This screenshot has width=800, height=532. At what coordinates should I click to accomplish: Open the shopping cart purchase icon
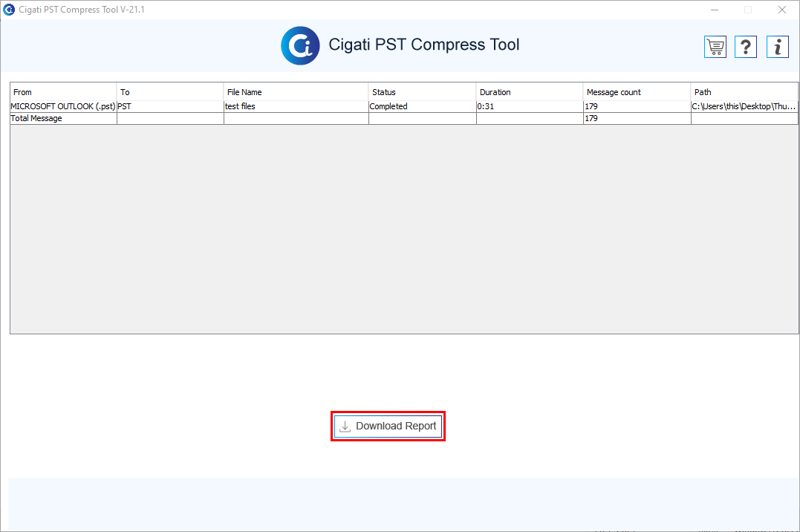pos(715,47)
